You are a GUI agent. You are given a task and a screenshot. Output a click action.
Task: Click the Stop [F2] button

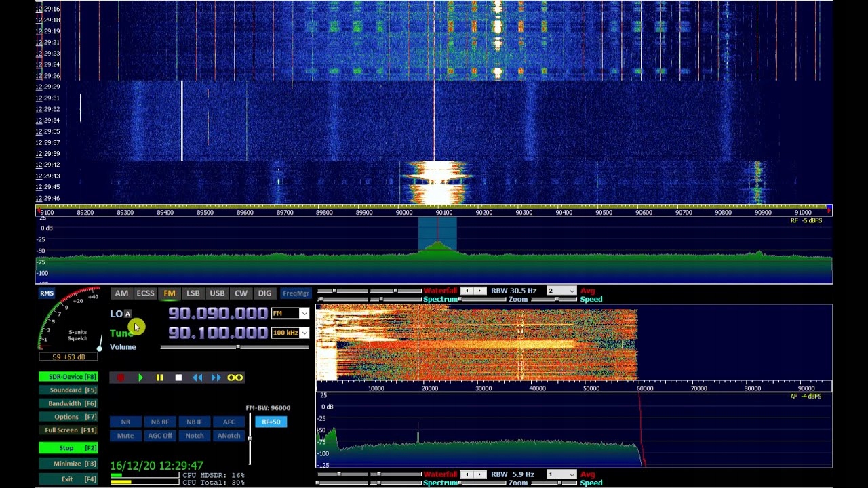tap(68, 448)
